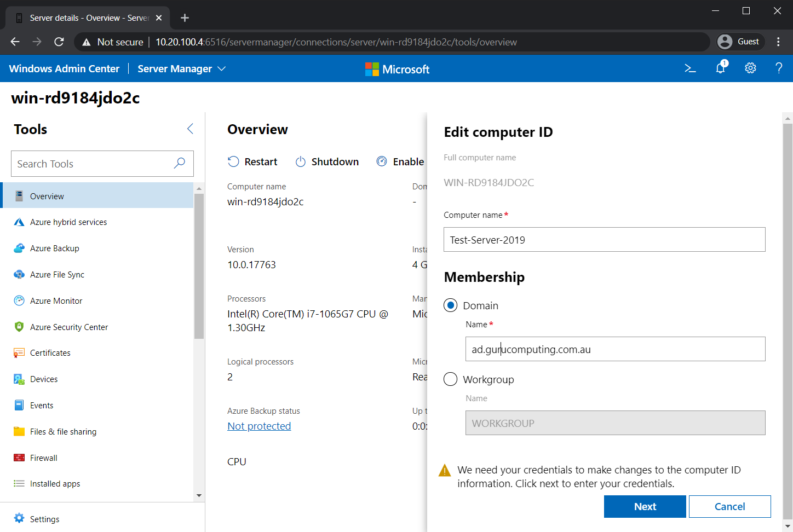This screenshot has width=793, height=532.
Task: Click in the Domain name field
Action: point(616,349)
